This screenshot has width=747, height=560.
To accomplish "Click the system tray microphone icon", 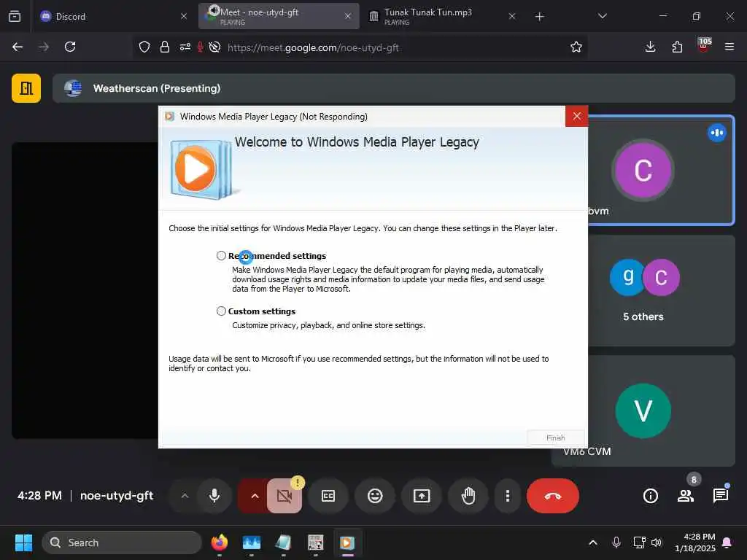I will (616, 542).
